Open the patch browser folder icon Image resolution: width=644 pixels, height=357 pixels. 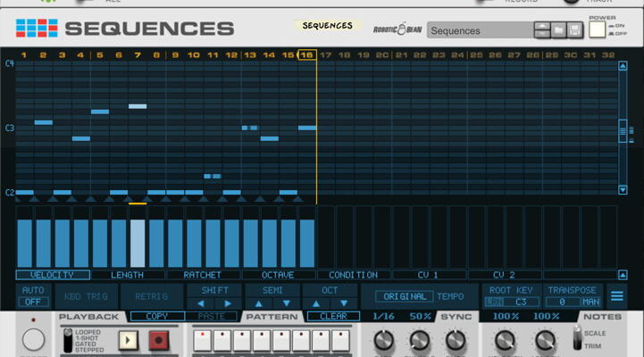[559, 30]
